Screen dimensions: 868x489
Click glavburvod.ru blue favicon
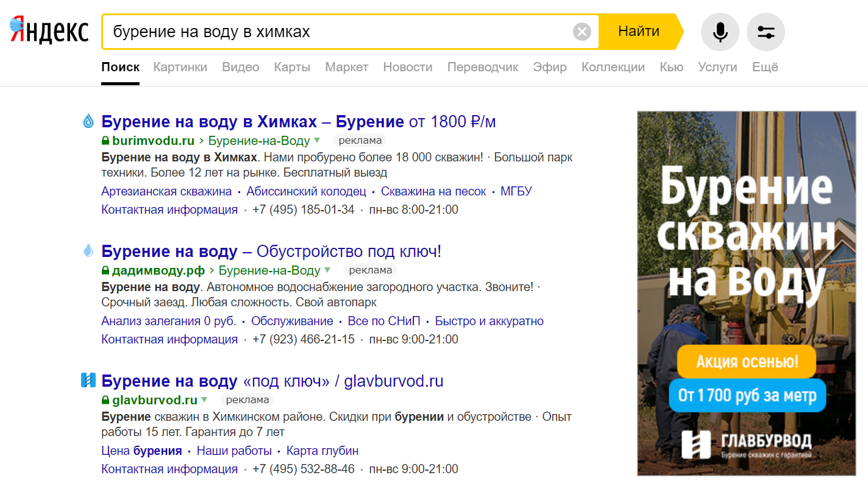click(88, 381)
